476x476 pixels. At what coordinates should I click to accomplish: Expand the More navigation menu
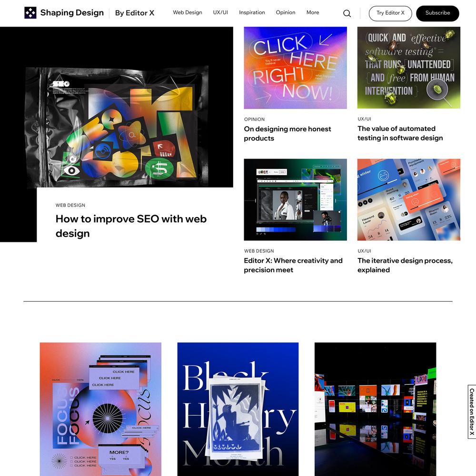pos(313,12)
